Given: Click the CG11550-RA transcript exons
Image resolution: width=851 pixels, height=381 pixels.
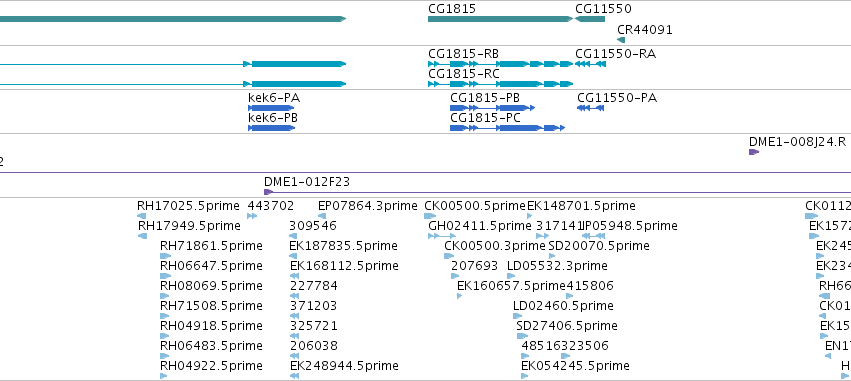Looking at the screenshot, I should [590, 64].
